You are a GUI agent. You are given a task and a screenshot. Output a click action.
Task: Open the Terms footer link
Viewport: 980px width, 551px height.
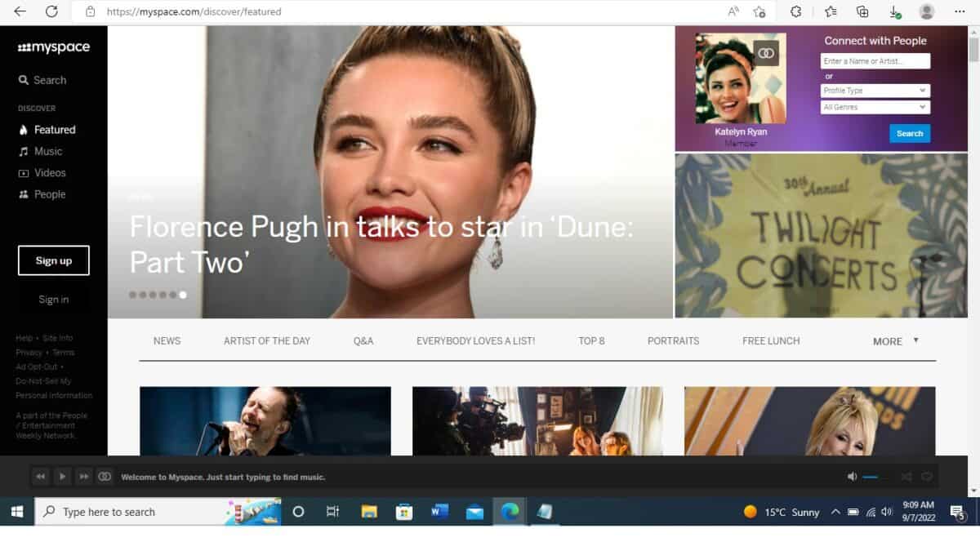[63, 353]
